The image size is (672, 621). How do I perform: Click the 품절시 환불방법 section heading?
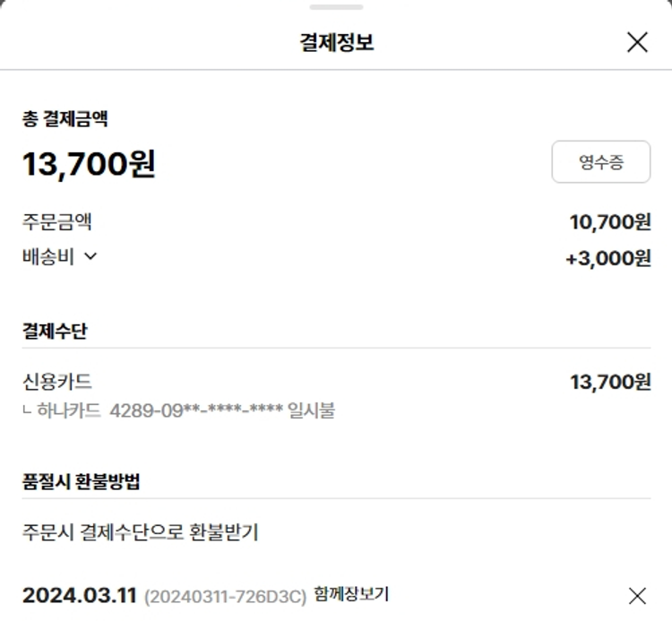coord(81,481)
